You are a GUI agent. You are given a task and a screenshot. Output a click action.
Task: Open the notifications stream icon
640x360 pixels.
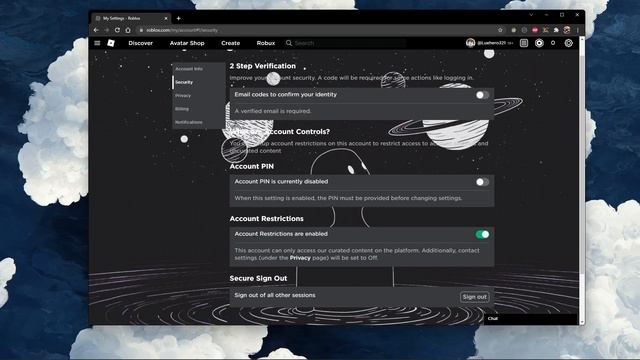tap(524, 43)
